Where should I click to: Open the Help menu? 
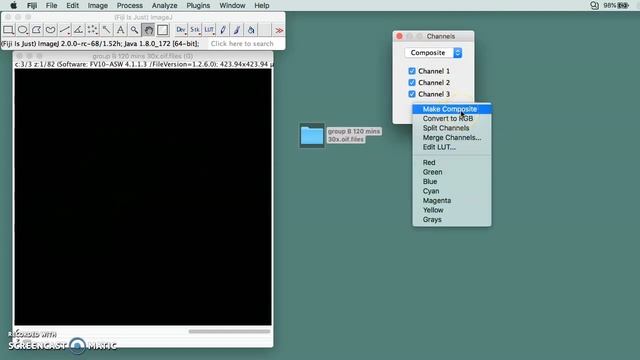(x=262, y=6)
